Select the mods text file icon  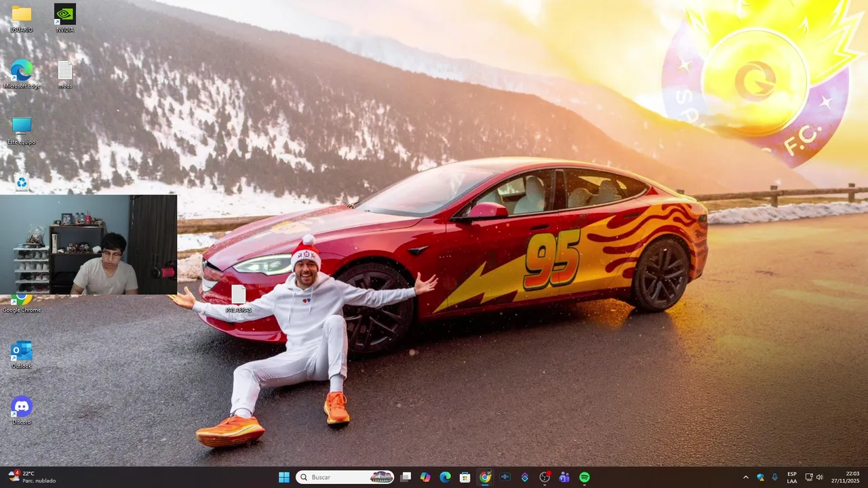point(65,75)
